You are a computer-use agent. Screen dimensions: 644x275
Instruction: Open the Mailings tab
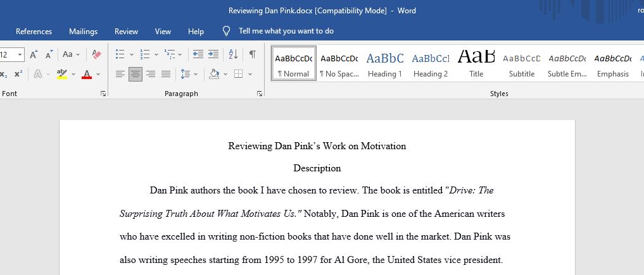tap(84, 32)
